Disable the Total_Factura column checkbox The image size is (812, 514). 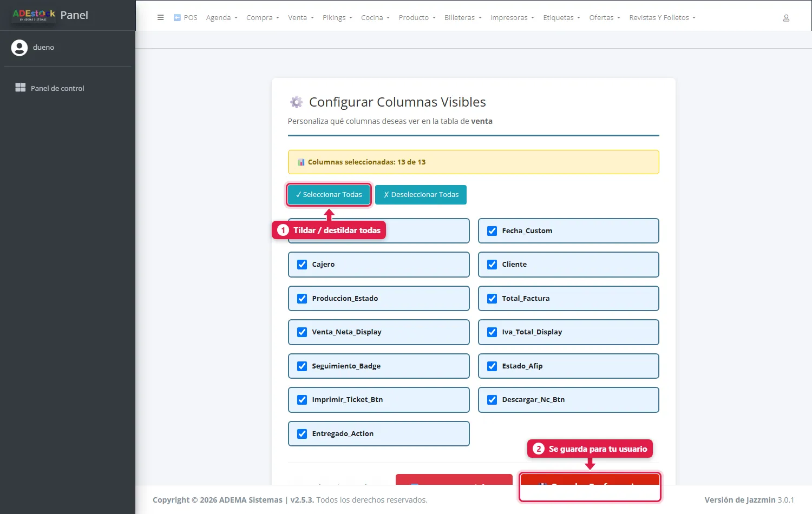pyautogui.click(x=492, y=299)
